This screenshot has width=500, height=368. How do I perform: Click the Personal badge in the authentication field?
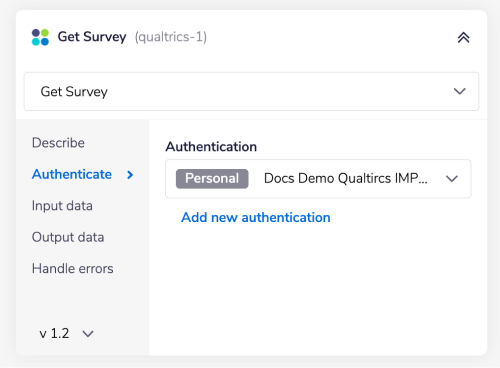tap(212, 179)
